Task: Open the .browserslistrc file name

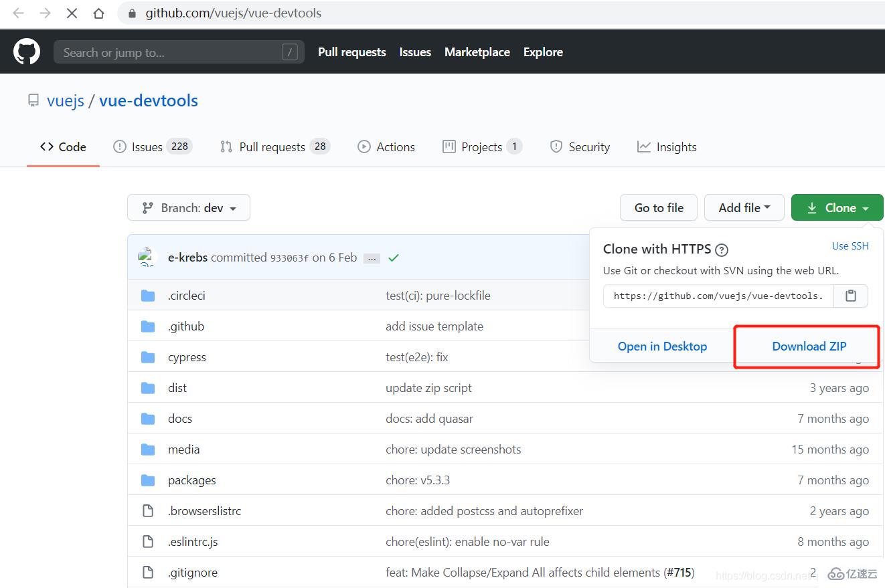Action: coord(204,511)
